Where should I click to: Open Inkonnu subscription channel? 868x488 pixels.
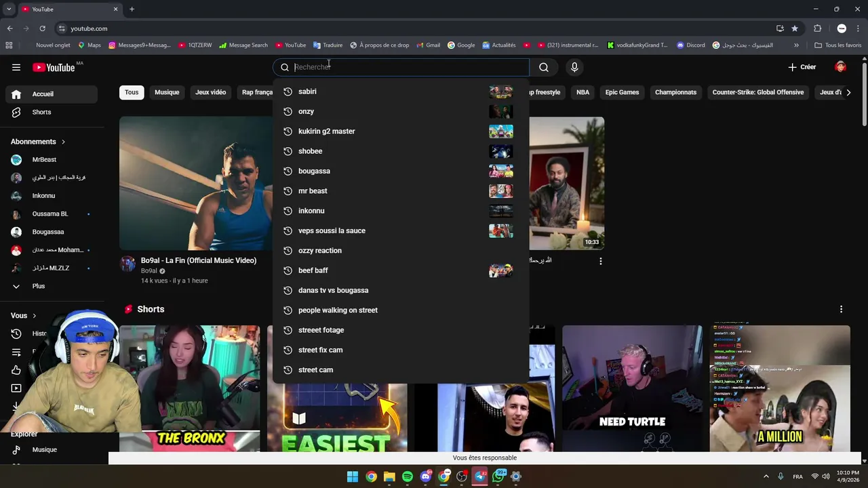click(52, 196)
